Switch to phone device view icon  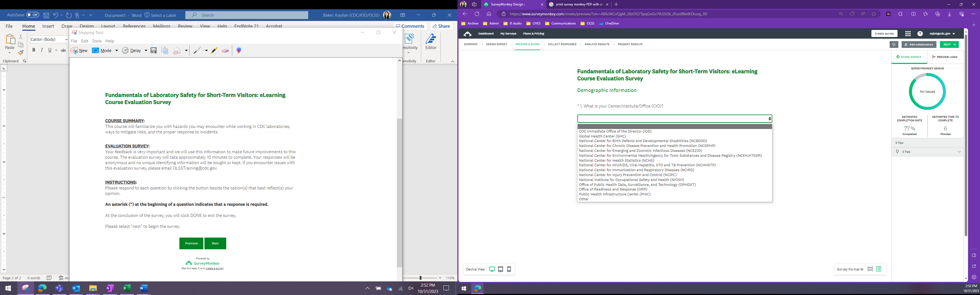(509, 269)
